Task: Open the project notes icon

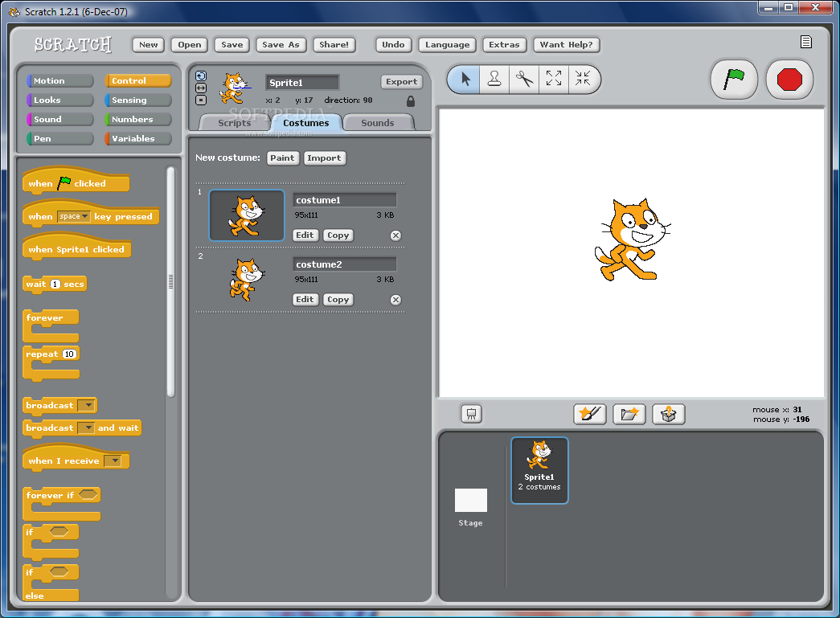Action: pos(805,42)
